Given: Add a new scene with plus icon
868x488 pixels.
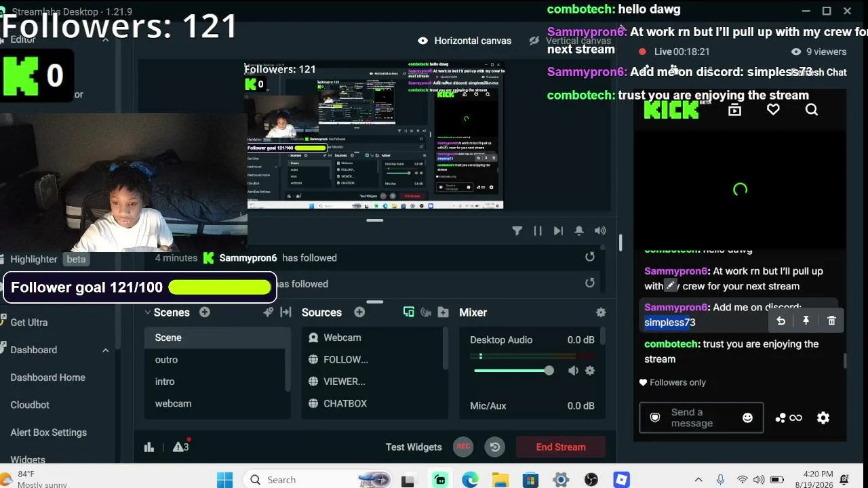Looking at the screenshot, I should [x=205, y=312].
